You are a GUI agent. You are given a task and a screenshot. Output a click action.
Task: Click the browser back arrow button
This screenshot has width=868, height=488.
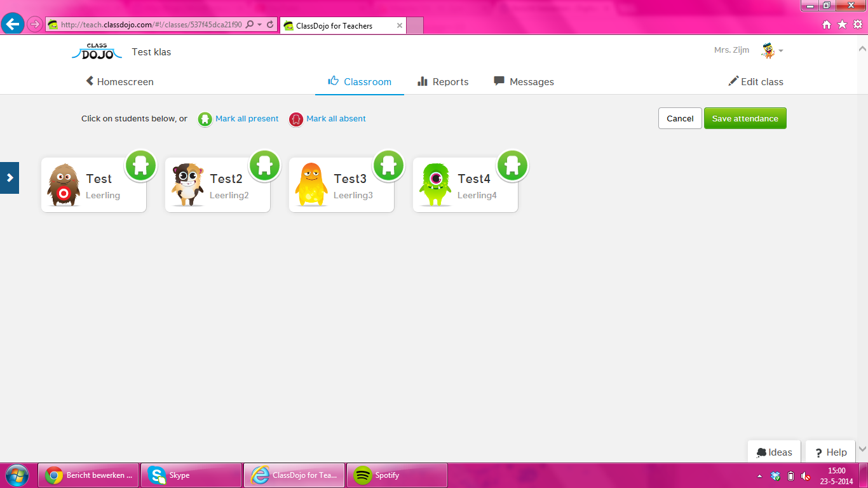click(x=13, y=25)
